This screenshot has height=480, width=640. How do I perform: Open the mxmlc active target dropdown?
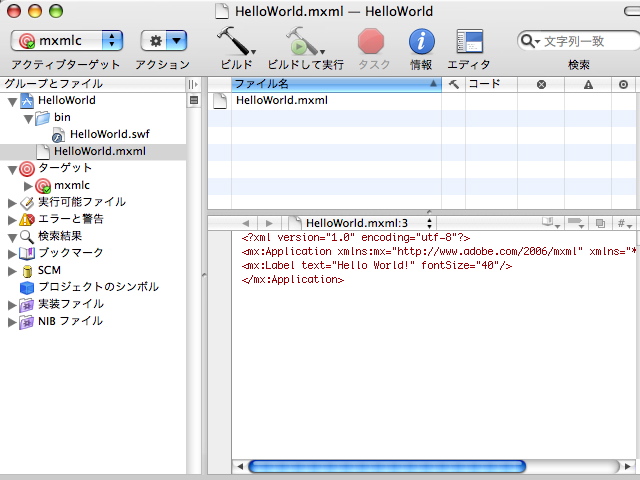point(67,41)
